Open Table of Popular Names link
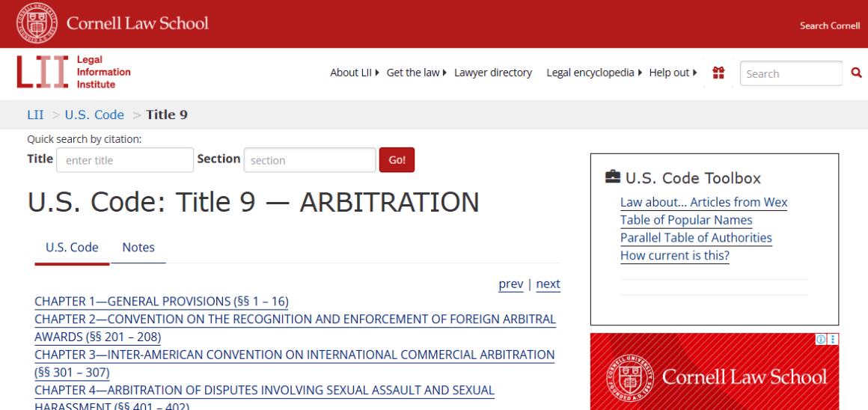Viewport: 868px width, 410px height. (686, 220)
